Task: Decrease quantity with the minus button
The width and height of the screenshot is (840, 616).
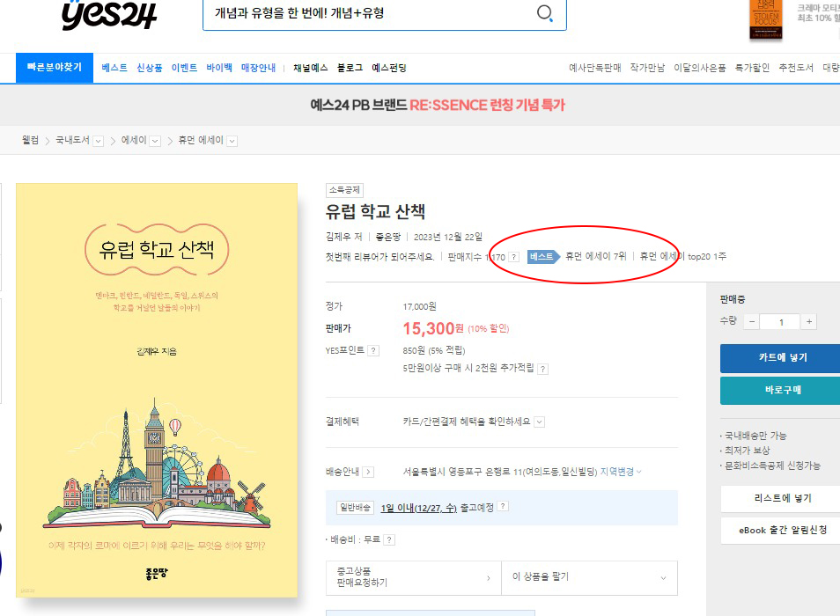Action: (752, 322)
